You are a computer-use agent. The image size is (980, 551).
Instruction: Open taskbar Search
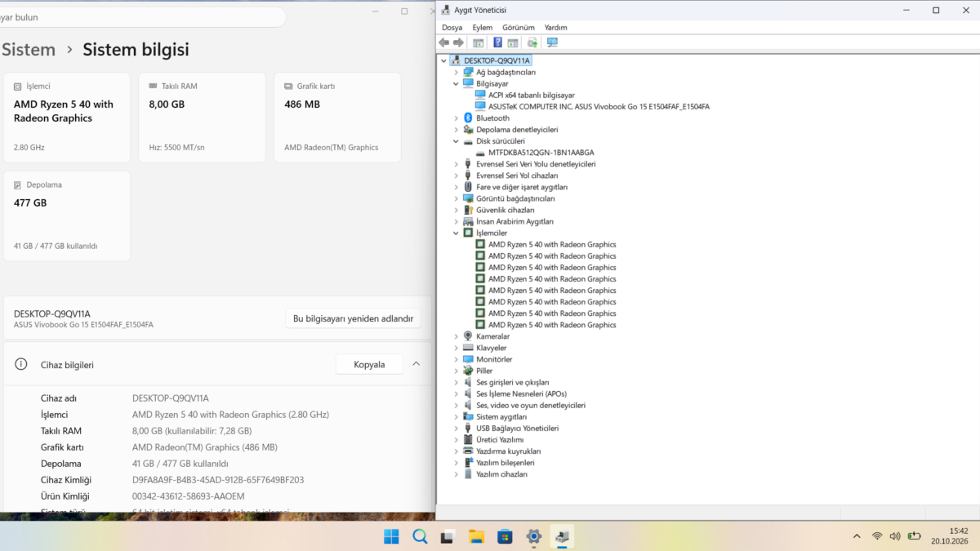(x=421, y=536)
